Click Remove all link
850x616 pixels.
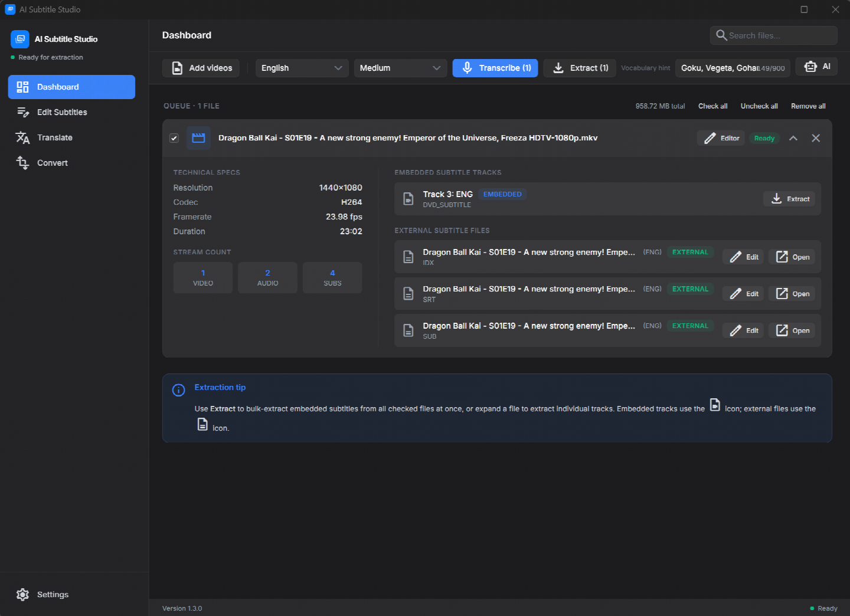[808, 106]
